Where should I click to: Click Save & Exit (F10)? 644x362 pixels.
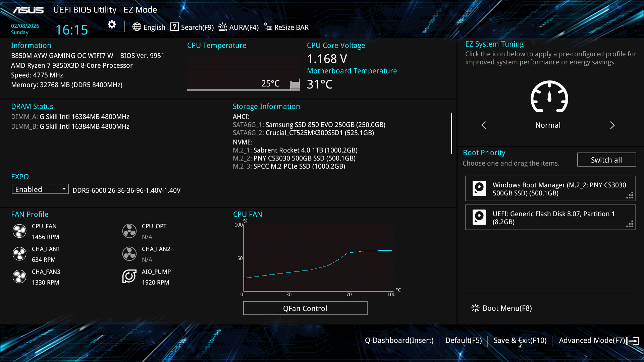520,341
